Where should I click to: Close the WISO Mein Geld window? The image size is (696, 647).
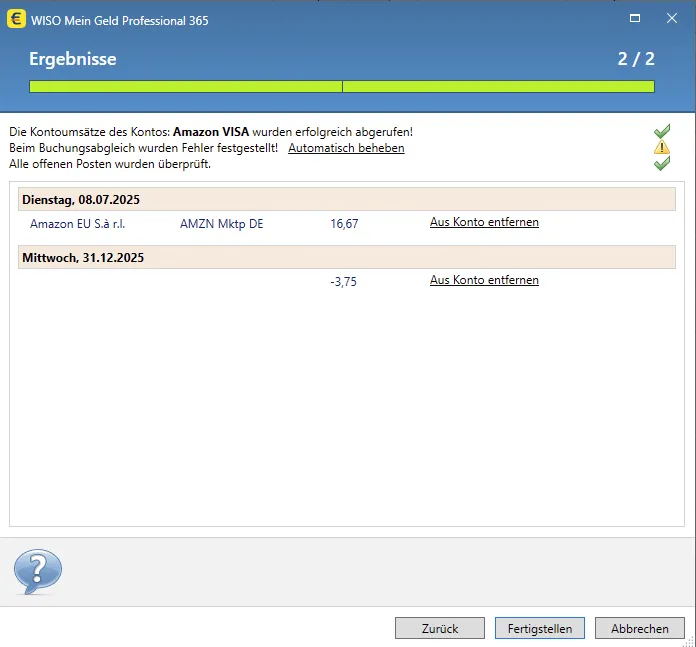(x=672, y=19)
